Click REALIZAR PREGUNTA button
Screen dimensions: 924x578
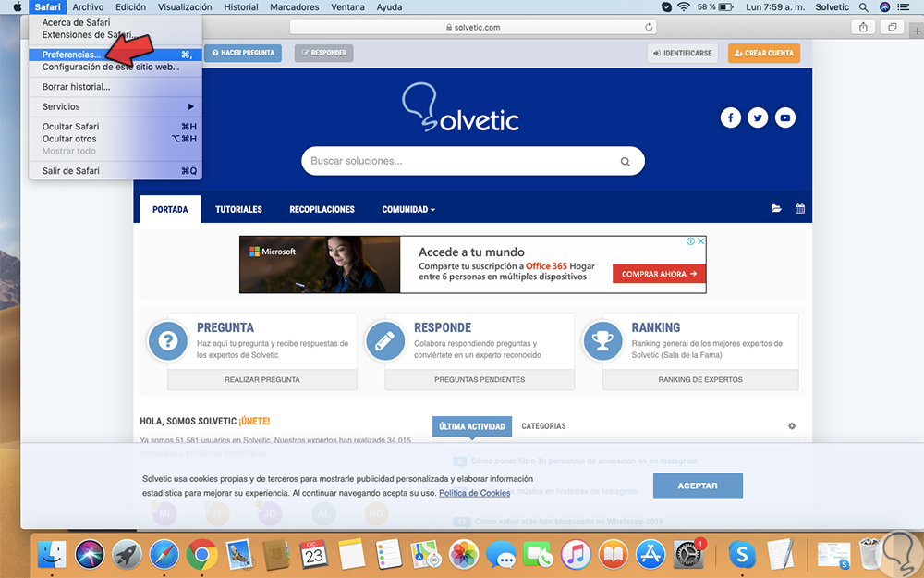coord(262,379)
